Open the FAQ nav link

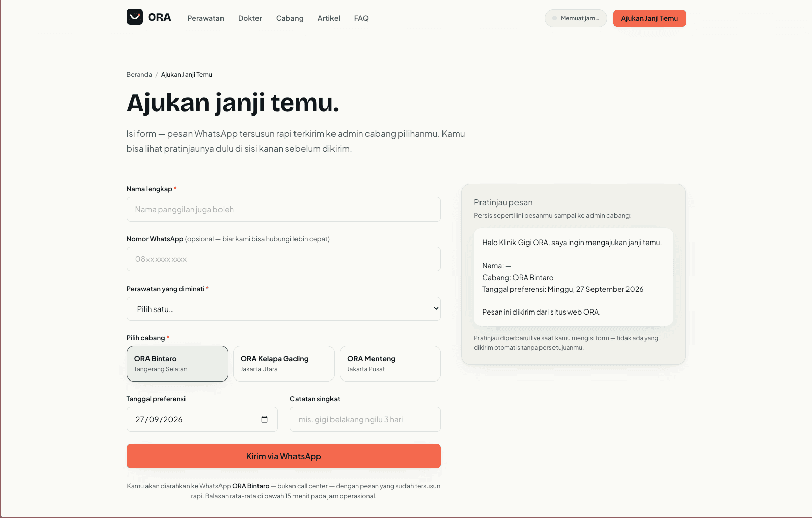click(x=361, y=18)
